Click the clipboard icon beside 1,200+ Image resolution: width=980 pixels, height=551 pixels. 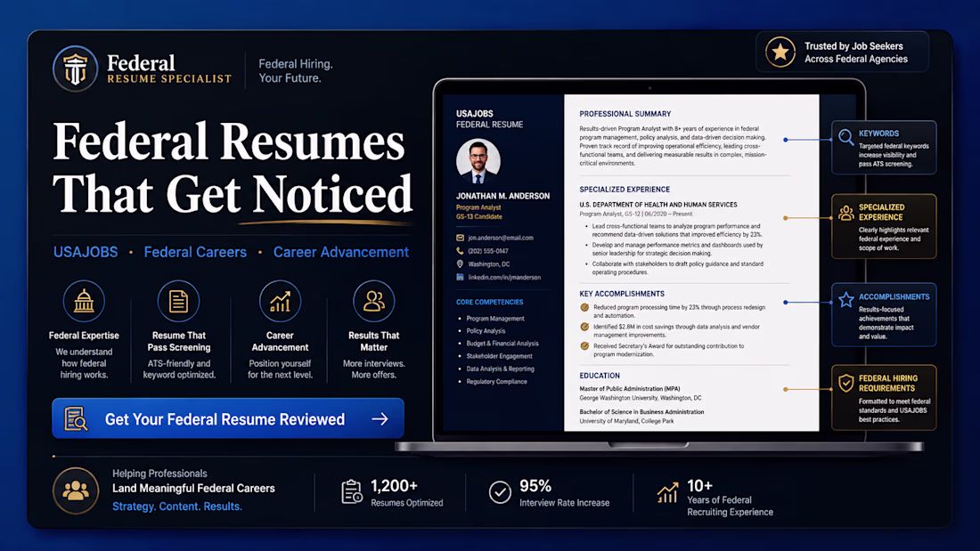(352, 491)
